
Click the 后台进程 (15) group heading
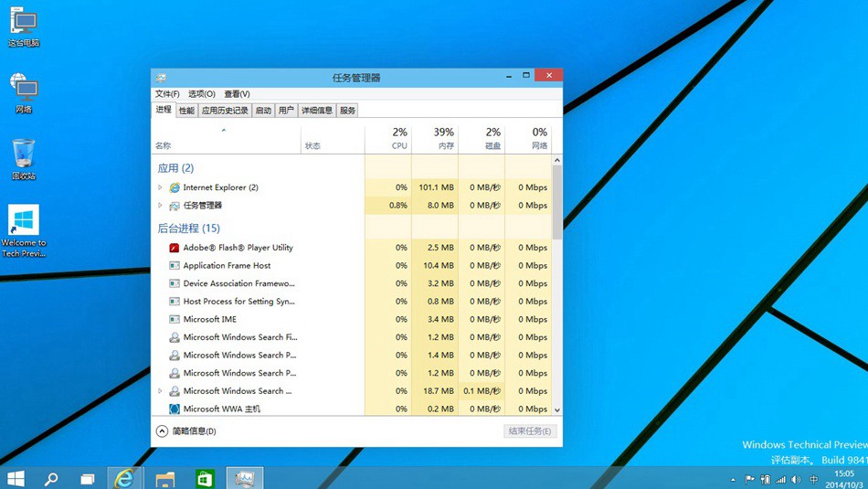pos(189,229)
